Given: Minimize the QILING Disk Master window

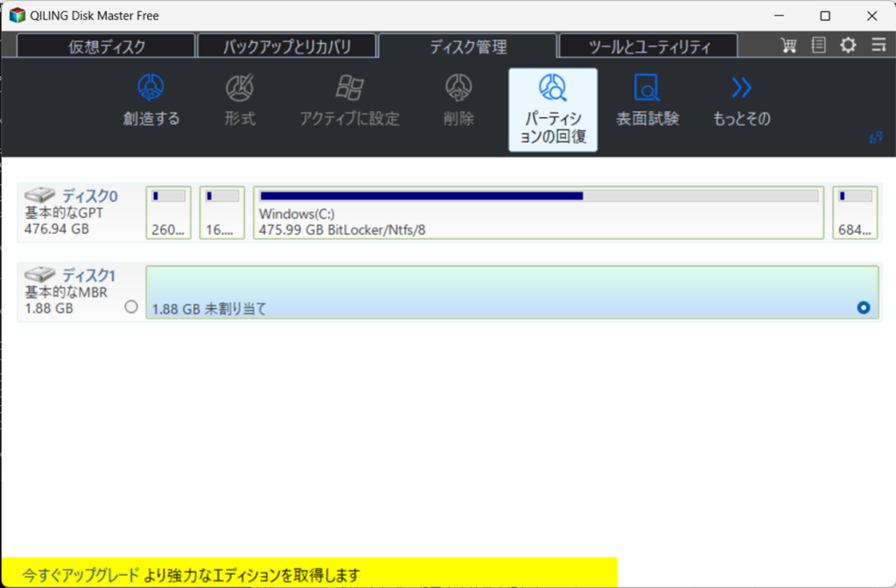Looking at the screenshot, I should (779, 16).
